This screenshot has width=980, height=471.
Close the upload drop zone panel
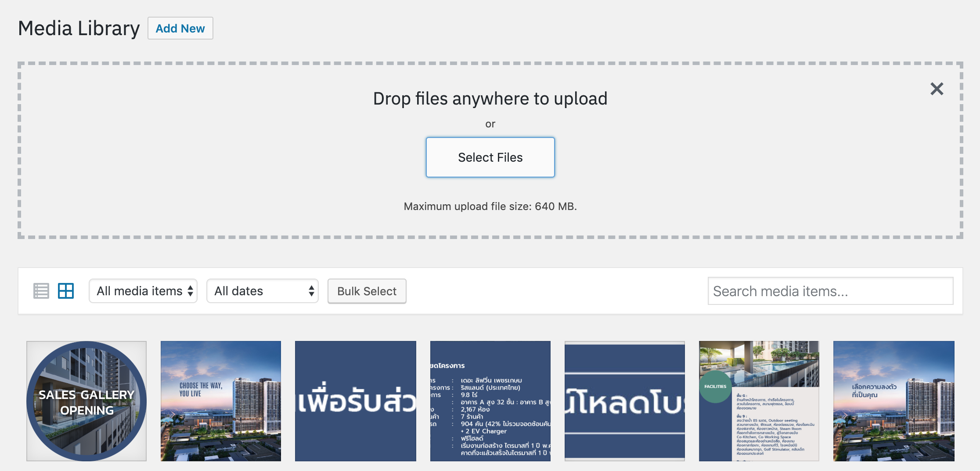[x=937, y=89]
